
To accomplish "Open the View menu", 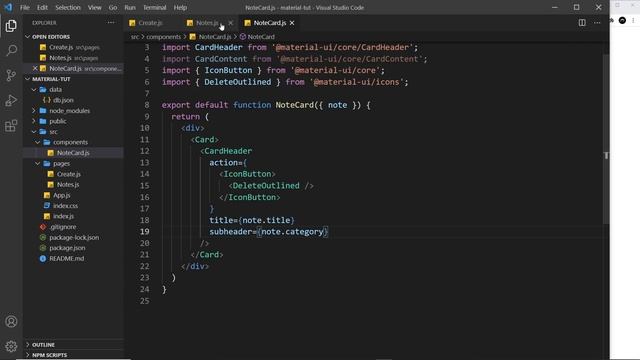I will pos(95,7).
